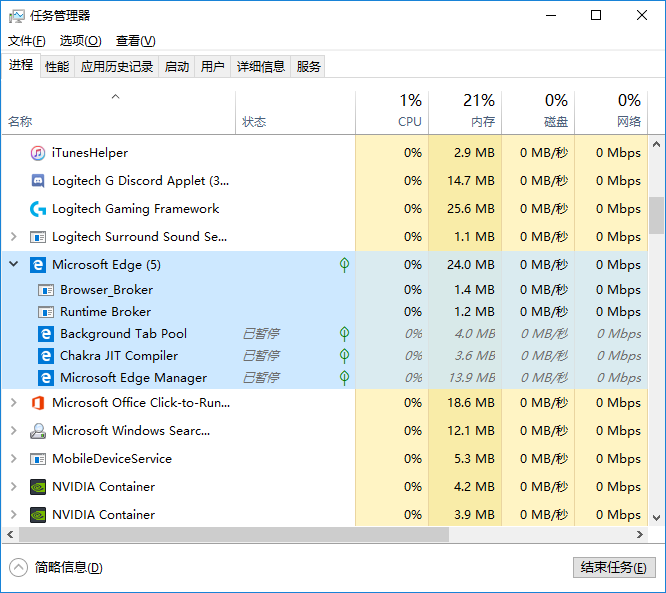Click the Runtime Broker process icon
The image size is (666, 593).
[x=46, y=312]
